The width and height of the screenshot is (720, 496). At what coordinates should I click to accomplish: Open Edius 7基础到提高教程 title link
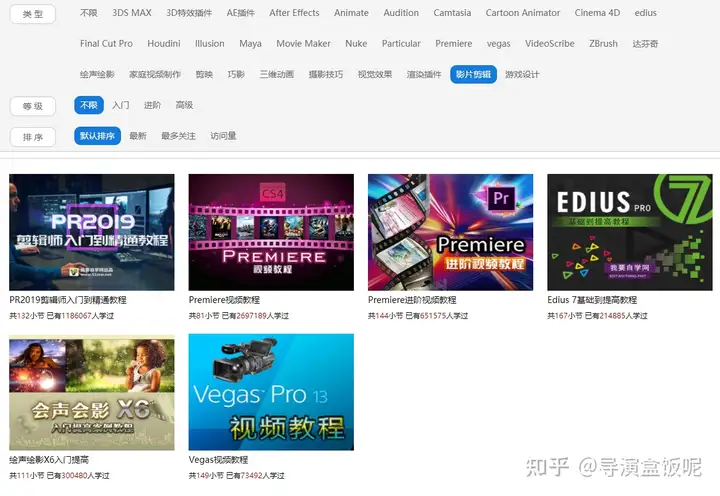[x=592, y=300]
